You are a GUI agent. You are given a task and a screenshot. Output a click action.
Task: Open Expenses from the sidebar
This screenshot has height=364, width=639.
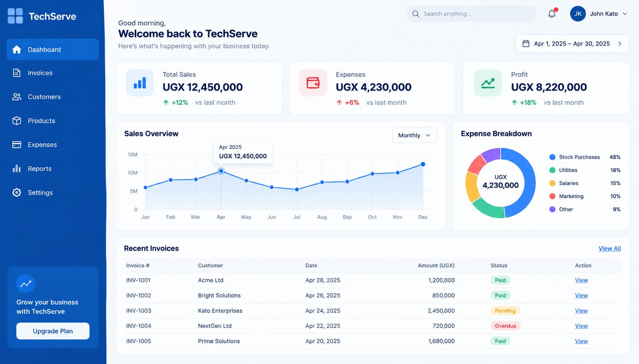[x=53, y=144]
